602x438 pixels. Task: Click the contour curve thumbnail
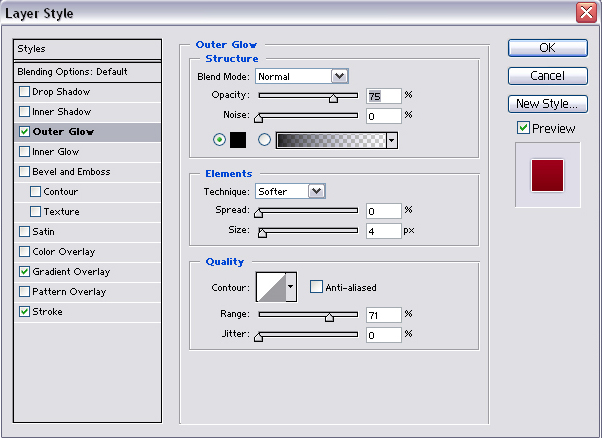coord(271,287)
